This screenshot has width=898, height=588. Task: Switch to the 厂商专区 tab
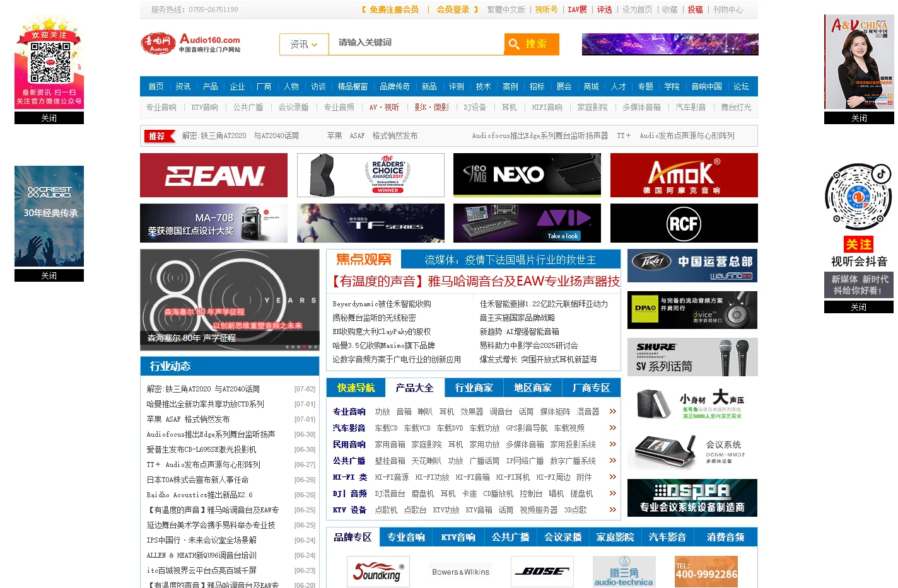coord(591,388)
